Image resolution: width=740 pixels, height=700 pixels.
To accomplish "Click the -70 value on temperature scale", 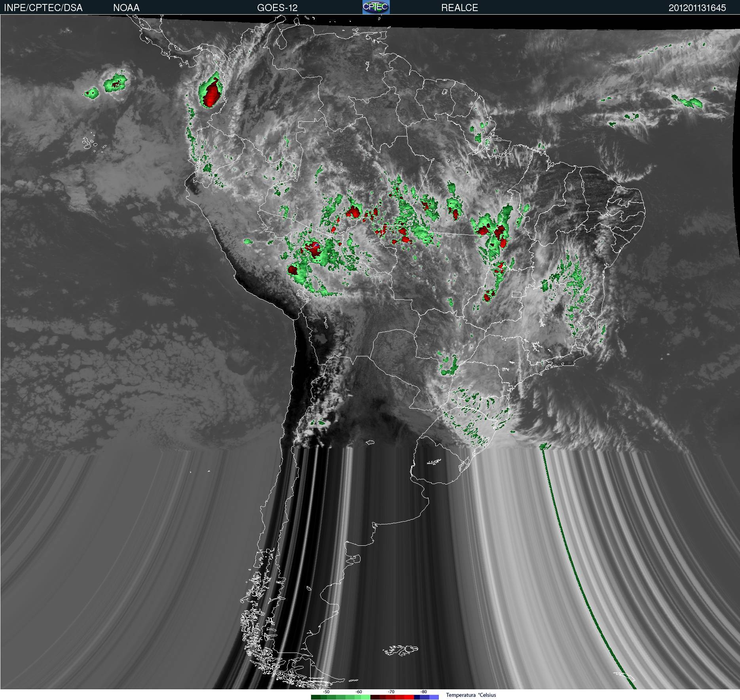I will [x=391, y=692].
